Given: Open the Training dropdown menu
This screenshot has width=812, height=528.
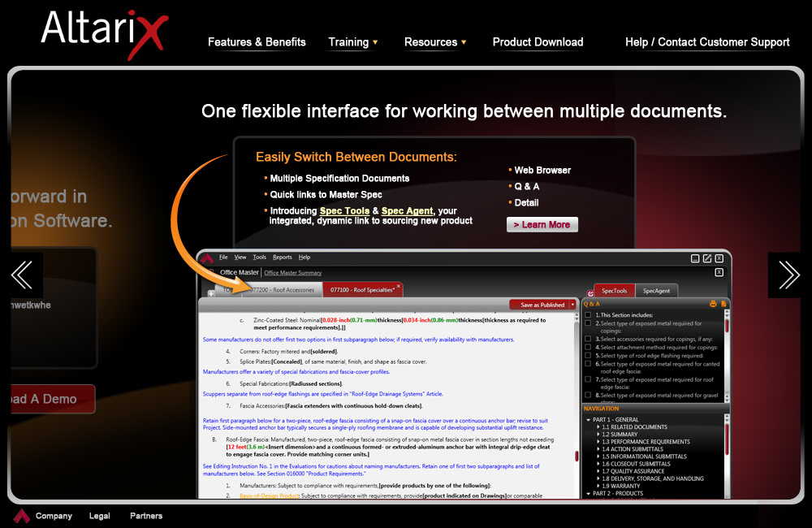Looking at the screenshot, I should pyautogui.click(x=353, y=42).
